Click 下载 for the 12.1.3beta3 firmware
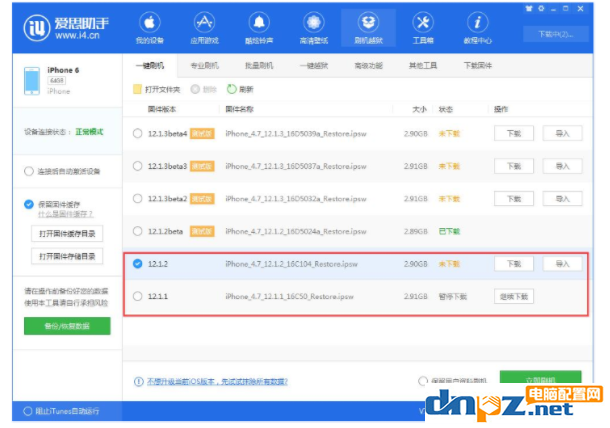This screenshot has height=428, width=610. pyautogui.click(x=514, y=166)
